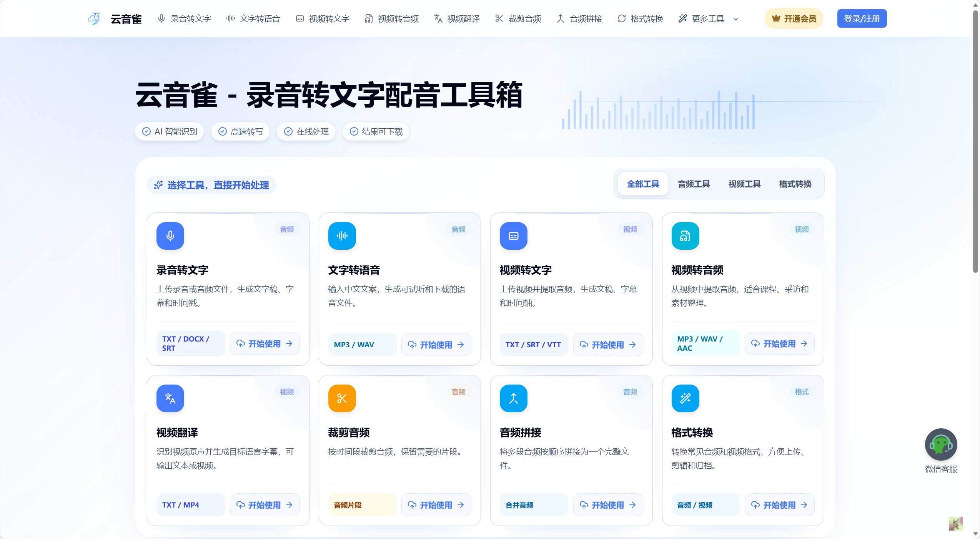The width and height of the screenshot is (980, 539).
Task: Click 开始使用 on the 格式转换 card
Action: point(780,505)
